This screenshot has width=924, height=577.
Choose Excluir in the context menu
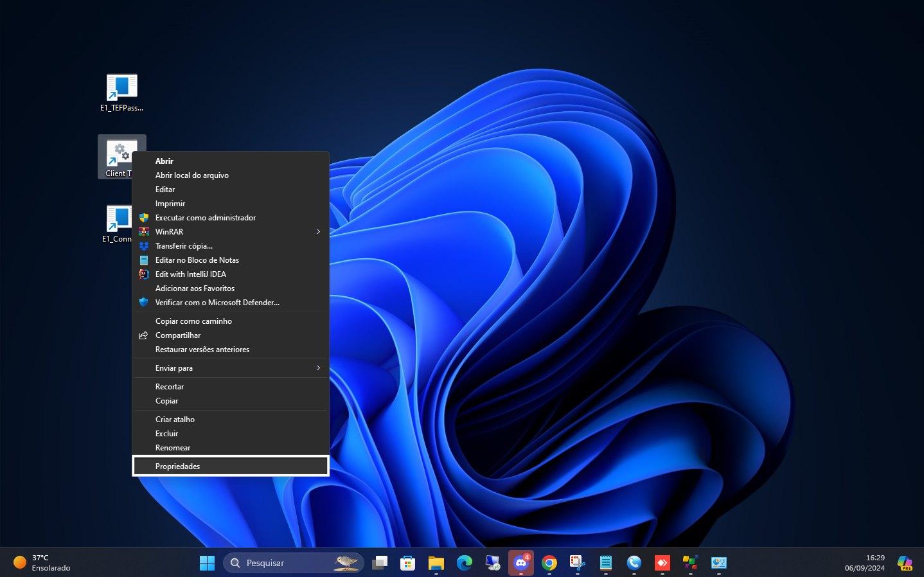231,434
